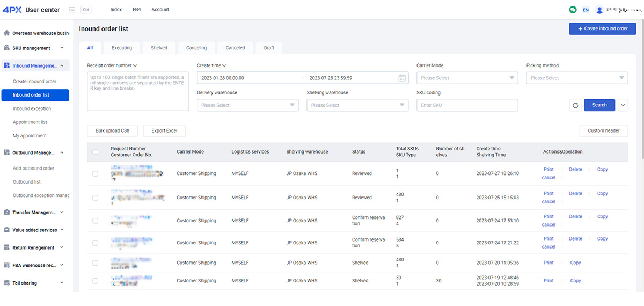Expand the Value added services section
This screenshot has width=644, height=306.
tap(62, 230)
